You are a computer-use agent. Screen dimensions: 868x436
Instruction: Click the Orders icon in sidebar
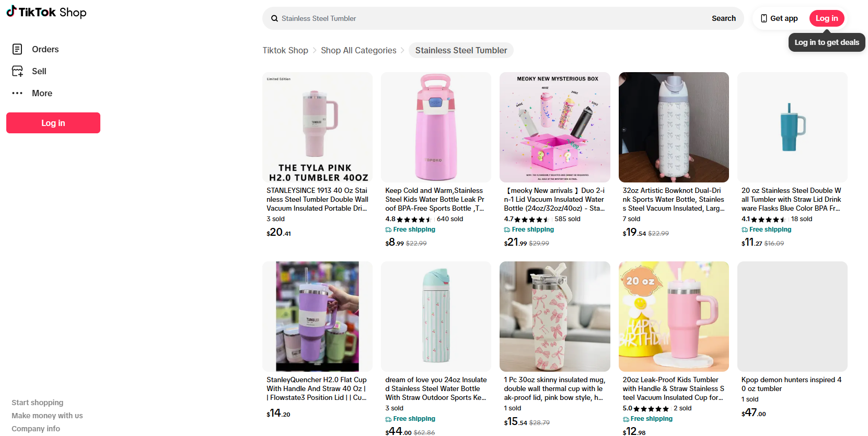17,49
